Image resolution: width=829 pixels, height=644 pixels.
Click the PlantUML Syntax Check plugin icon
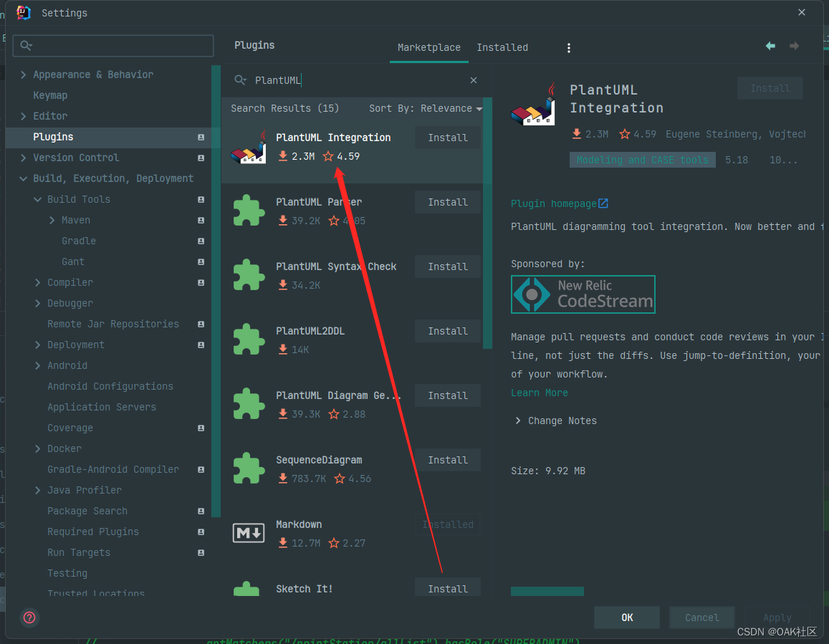[249, 275]
